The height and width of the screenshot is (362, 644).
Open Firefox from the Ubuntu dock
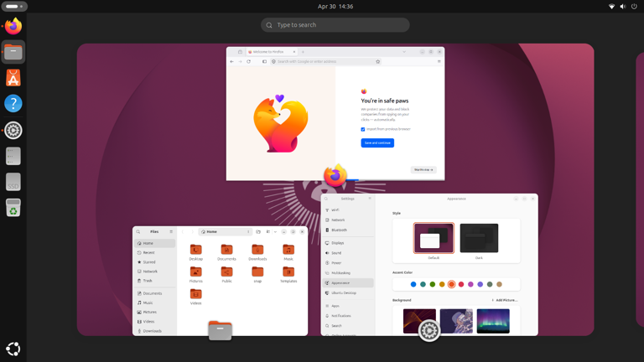pyautogui.click(x=13, y=26)
